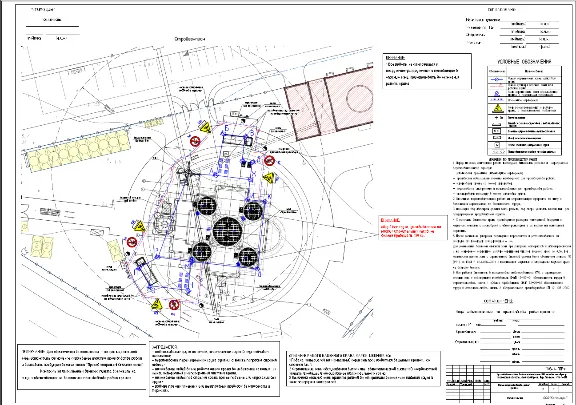Select the topmost yellow warning triangle on the plan
Viewport: 576px width, 405px height.
pos(205,128)
